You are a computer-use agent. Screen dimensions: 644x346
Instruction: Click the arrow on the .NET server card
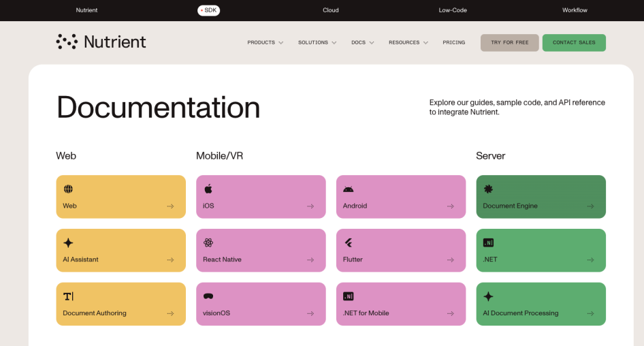591,259
